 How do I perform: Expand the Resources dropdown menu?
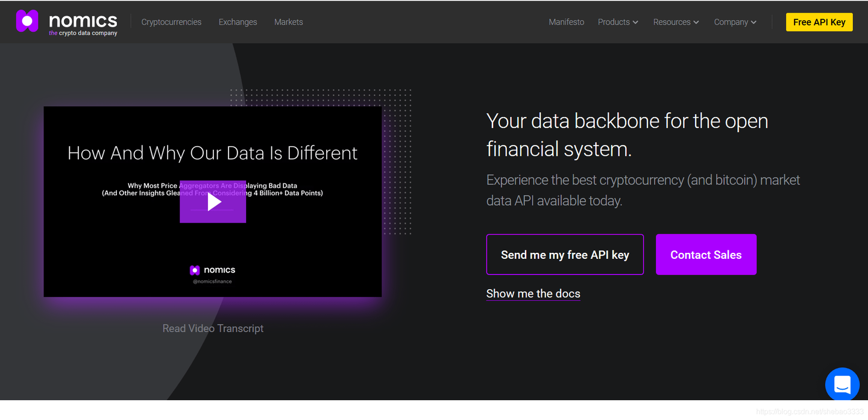pos(676,22)
